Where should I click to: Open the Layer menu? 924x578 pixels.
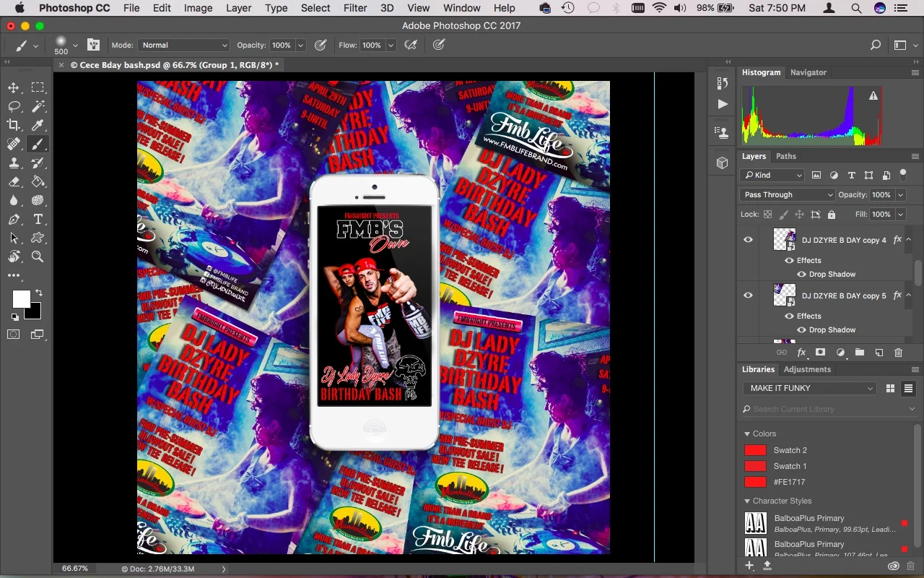click(x=238, y=8)
